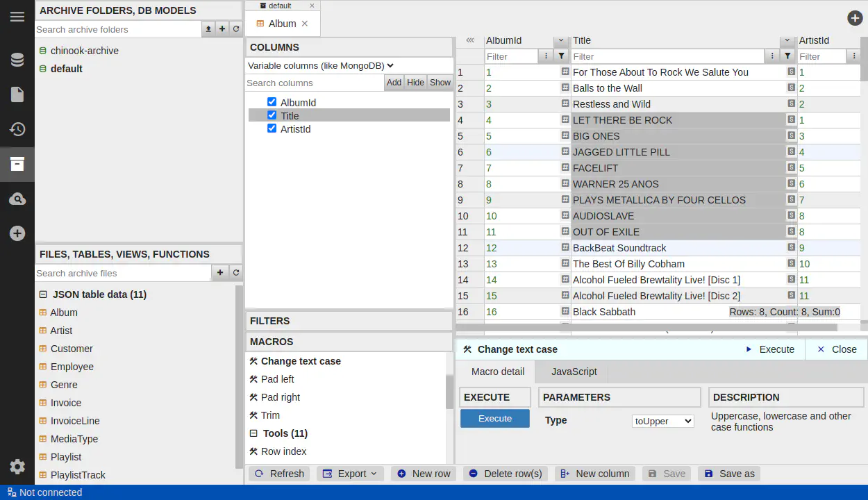Open the database connections sidebar icon
The height and width of the screenshot is (500, 868).
(17, 60)
